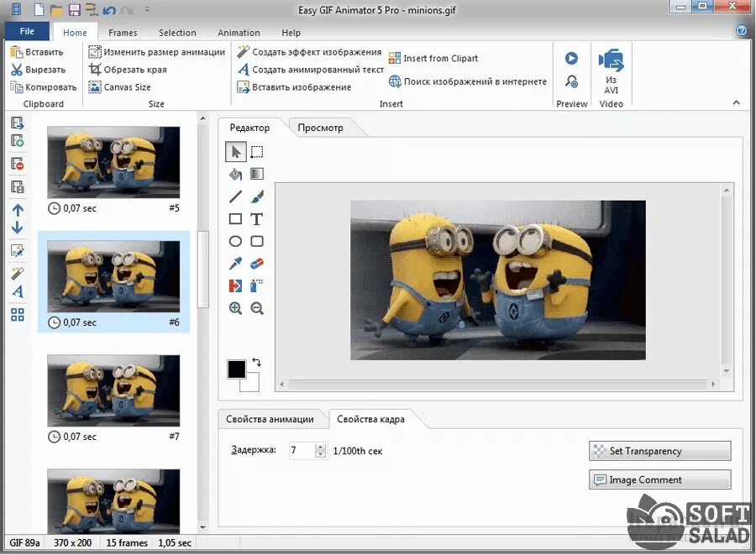Click the move frame up arrow

coord(18,210)
